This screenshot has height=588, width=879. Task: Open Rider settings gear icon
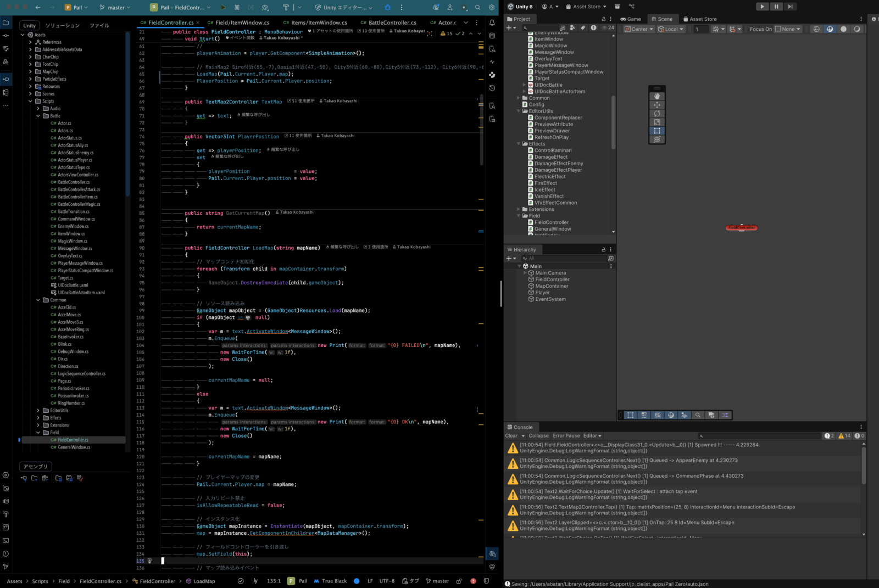tap(492, 8)
